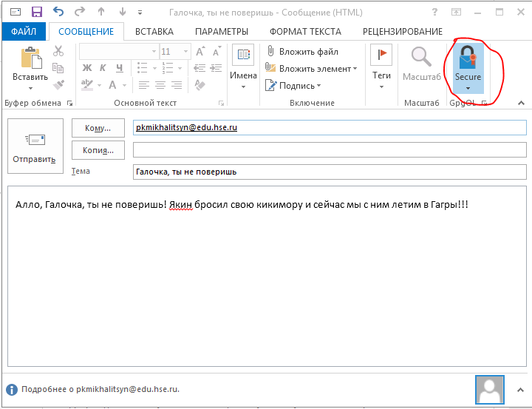Viewport: 532px width, 409px height.
Task: Click the Подробнее о pkmikhalitsyn info icon
Action: coord(12,389)
